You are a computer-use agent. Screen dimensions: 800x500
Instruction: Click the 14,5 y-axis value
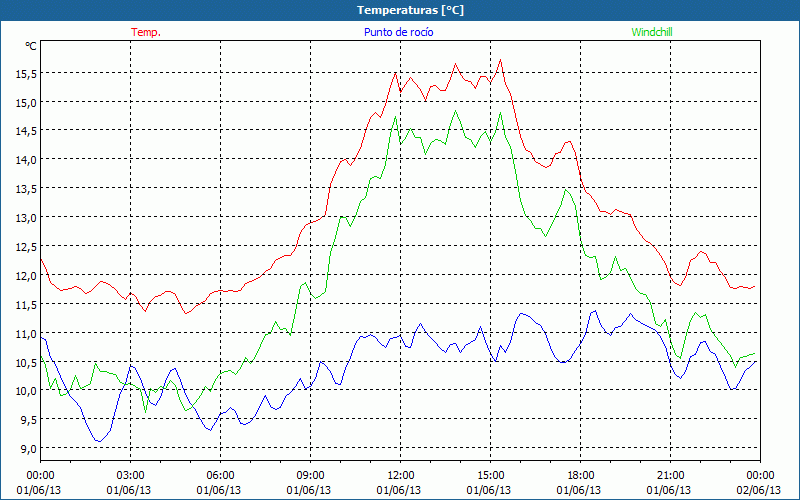coord(26,131)
